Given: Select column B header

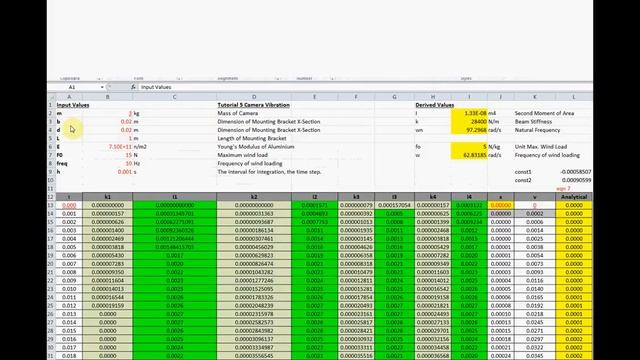Looking at the screenshot, I should [107, 97].
